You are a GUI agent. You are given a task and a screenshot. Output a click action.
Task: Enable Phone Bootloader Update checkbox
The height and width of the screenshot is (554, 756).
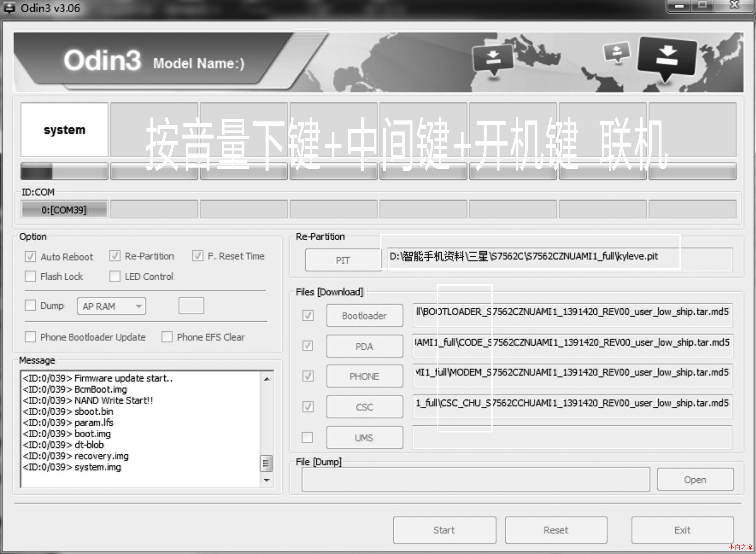30,337
